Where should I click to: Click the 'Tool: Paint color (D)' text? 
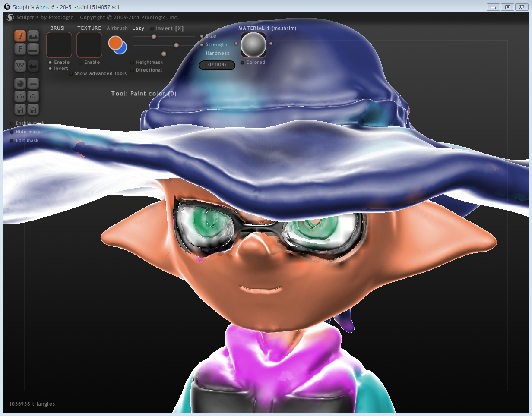tap(144, 94)
